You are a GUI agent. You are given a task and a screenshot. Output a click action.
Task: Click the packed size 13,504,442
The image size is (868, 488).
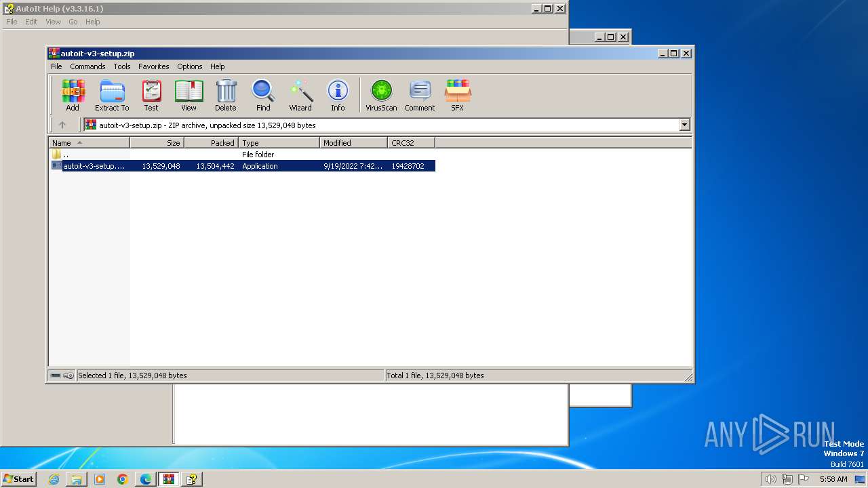(x=216, y=166)
